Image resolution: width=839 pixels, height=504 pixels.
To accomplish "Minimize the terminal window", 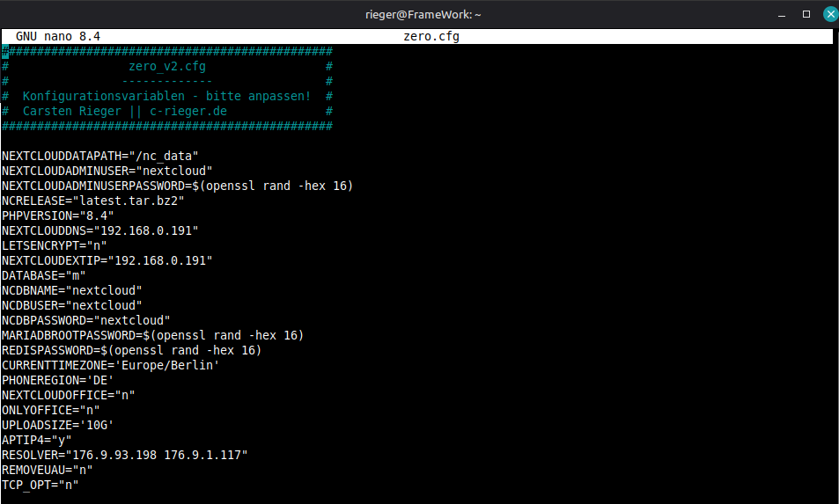I will click(x=782, y=14).
